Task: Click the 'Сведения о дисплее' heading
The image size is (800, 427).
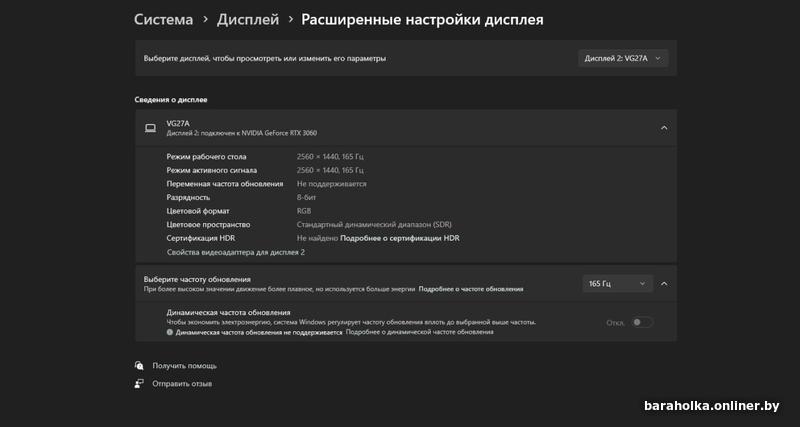Action: [x=171, y=100]
